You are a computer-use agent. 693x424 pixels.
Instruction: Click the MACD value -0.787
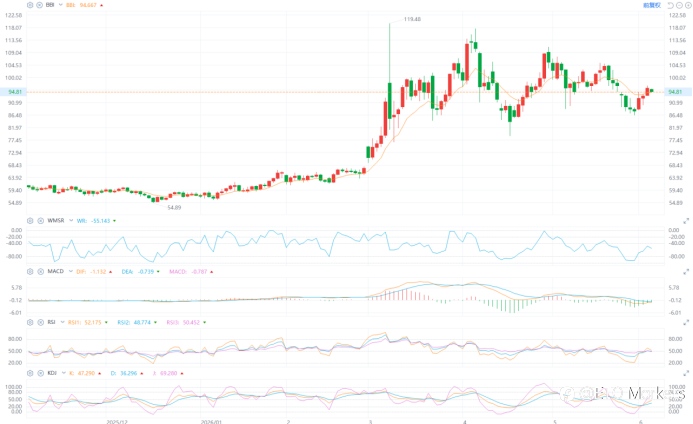click(x=199, y=271)
